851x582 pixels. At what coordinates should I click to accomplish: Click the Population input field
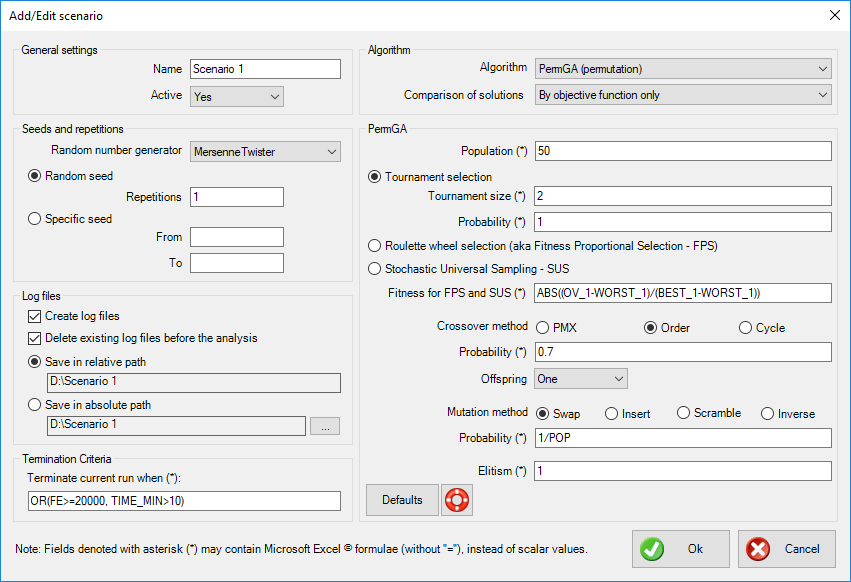coord(683,151)
